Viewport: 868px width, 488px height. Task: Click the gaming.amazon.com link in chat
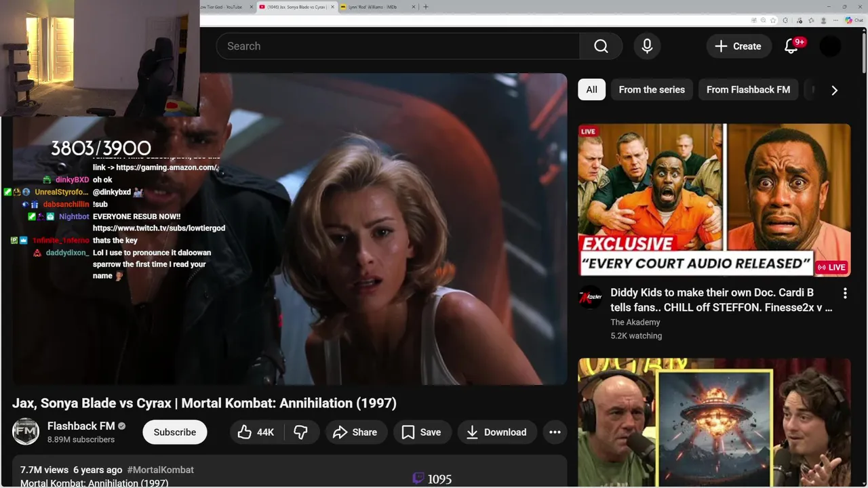167,167
